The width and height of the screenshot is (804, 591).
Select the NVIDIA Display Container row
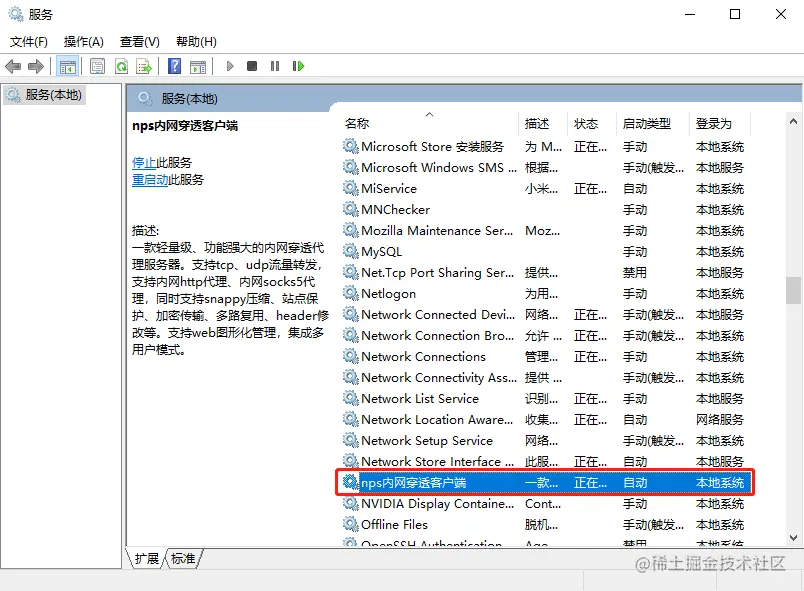coord(545,503)
